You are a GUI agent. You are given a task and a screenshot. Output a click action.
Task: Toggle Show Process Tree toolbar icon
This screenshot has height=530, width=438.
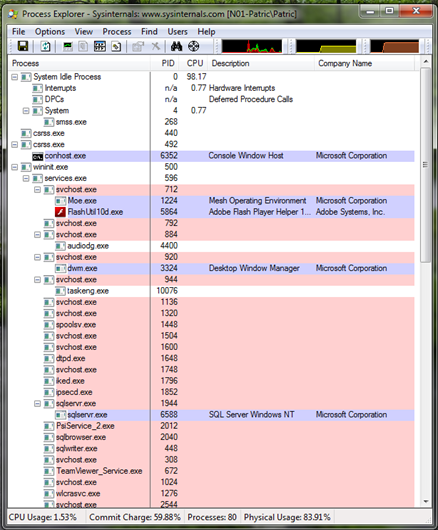click(x=83, y=46)
